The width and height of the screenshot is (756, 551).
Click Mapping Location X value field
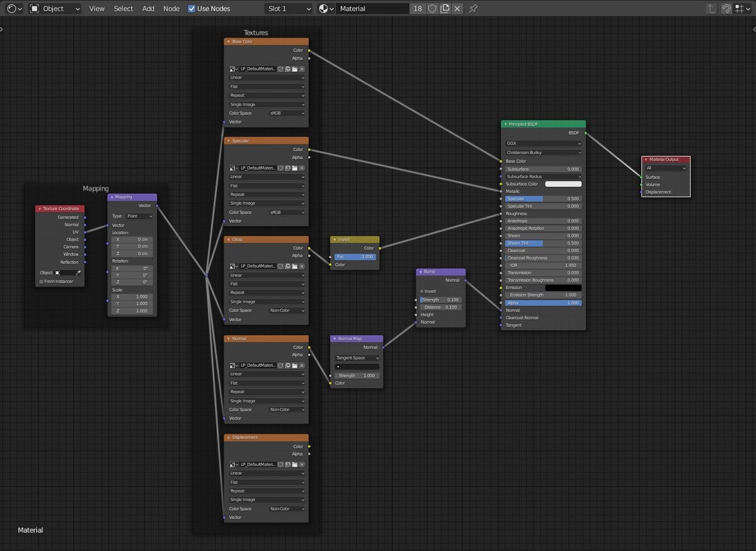[132, 239]
